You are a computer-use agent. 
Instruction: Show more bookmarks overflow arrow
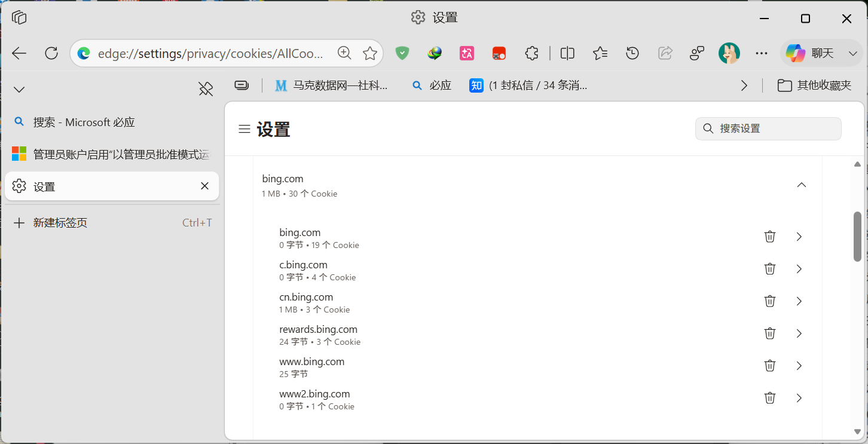tap(744, 85)
